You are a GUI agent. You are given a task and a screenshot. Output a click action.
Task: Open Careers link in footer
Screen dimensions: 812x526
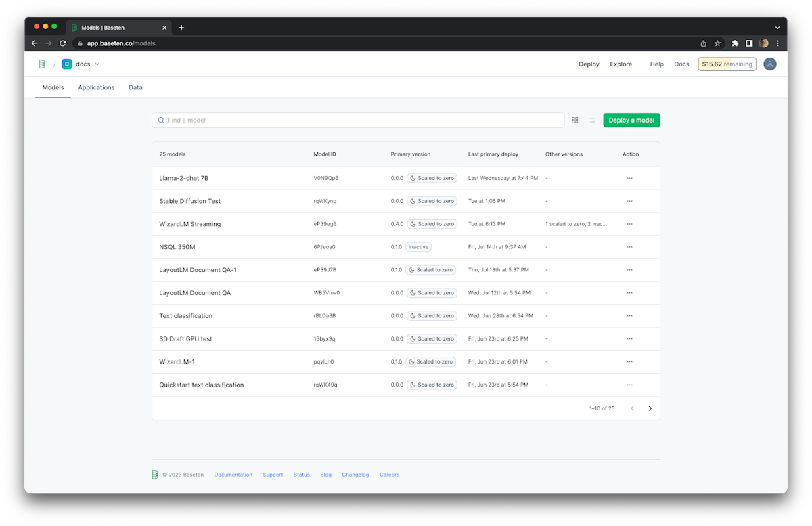click(389, 475)
